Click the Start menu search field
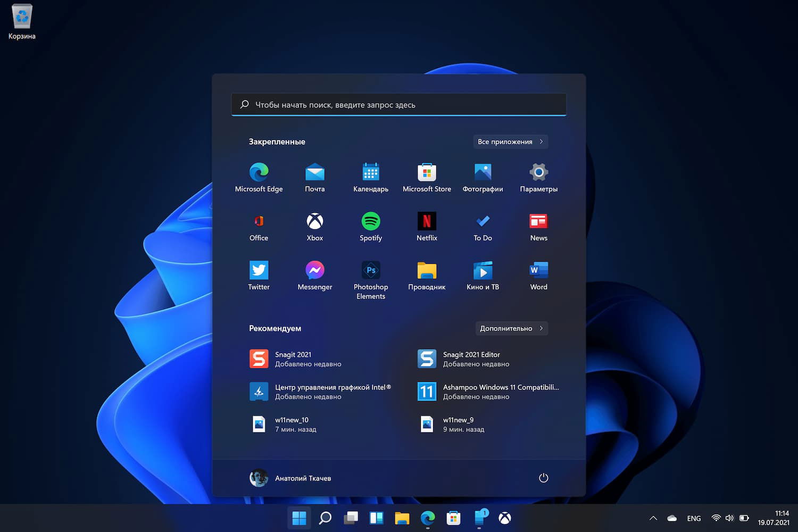This screenshot has height=532, width=798. pos(399,105)
